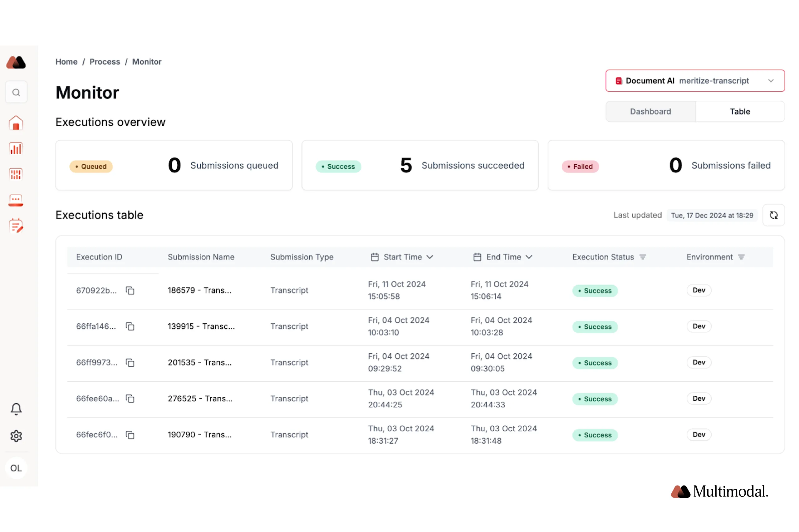
Task: Filter by Environment column
Action: point(741,257)
